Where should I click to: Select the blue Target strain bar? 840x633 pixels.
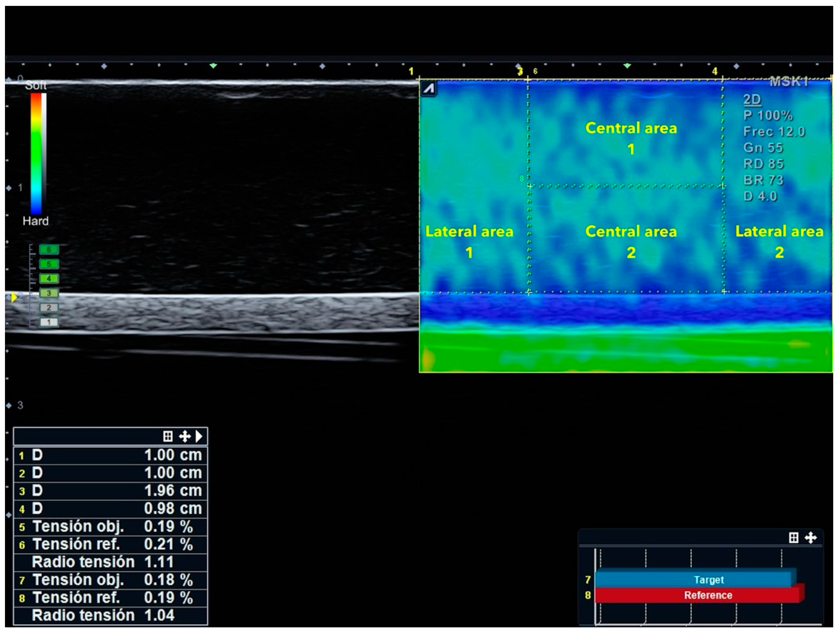[x=694, y=580]
